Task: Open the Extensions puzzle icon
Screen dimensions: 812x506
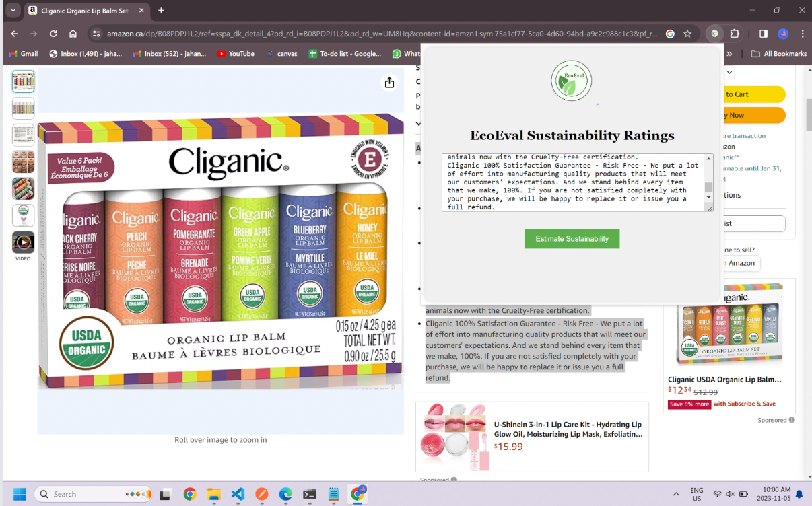Action: point(735,34)
